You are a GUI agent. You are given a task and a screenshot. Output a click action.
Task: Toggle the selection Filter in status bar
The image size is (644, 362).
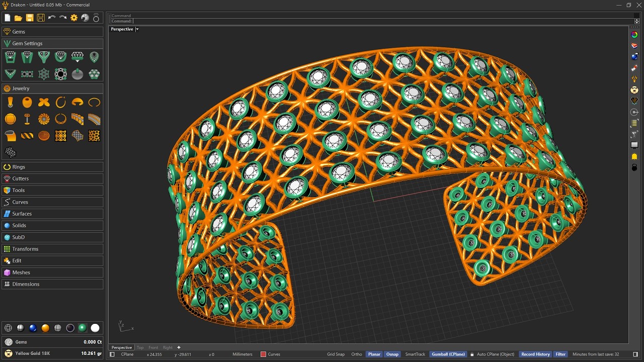pos(560,354)
